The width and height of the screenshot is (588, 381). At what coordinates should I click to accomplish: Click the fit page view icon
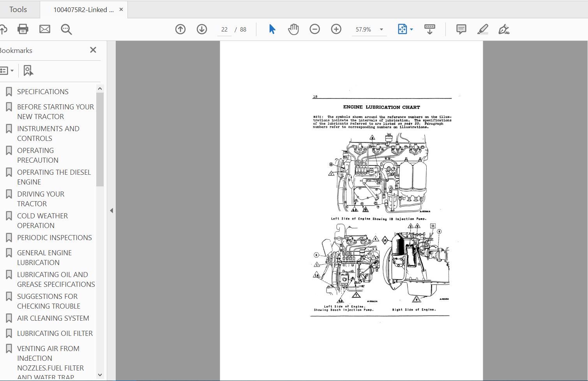click(402, 29)
